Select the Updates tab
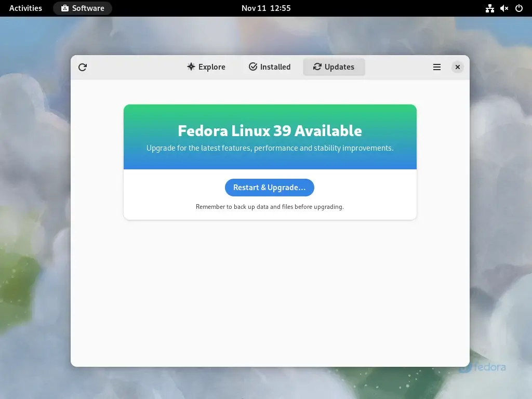The height and width of the screenshot is (399, 532). [334, 67]
